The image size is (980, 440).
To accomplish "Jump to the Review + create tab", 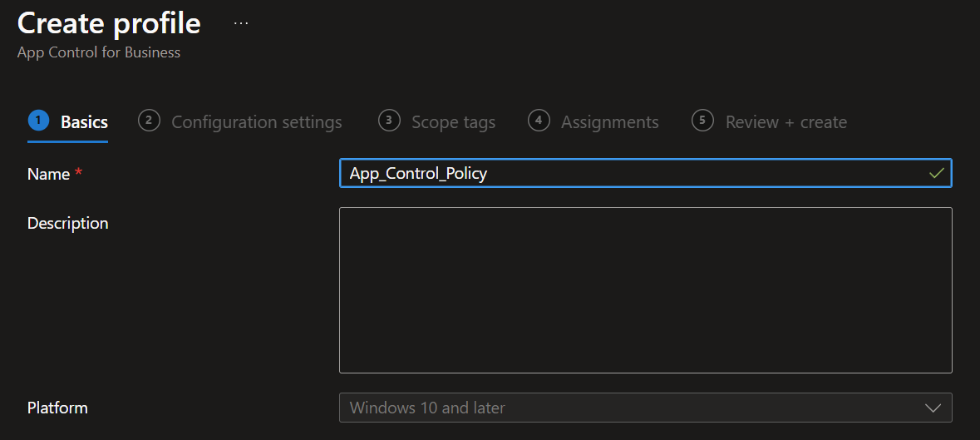I will (x=786, y=122).
